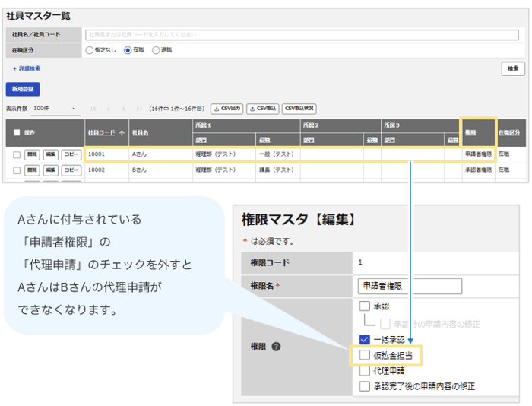Focus 社員名/社員コード search input field
This screenshot has height=406, width=532.
pyautogui.click(x=302, y=35)
